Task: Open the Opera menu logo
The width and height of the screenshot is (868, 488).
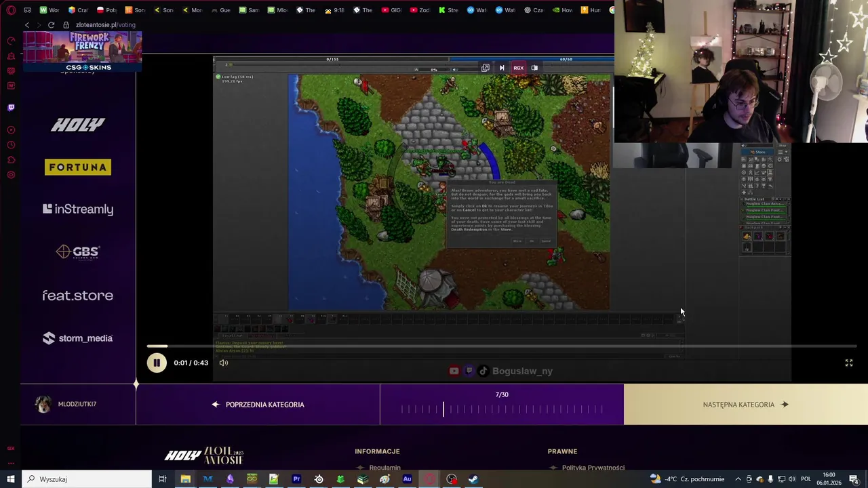Action: tap(11, 10)
